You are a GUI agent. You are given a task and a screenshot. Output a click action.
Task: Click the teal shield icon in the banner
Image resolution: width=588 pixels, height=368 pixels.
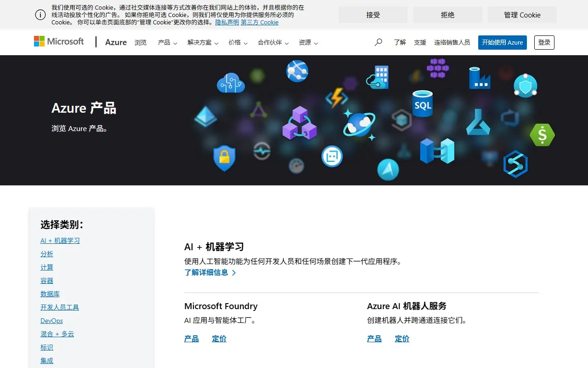pyautogui.click(x=525, y=85)
